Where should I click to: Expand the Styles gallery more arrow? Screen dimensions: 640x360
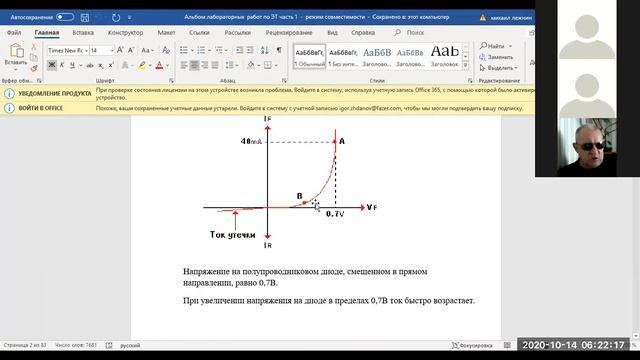pos(465,65)
